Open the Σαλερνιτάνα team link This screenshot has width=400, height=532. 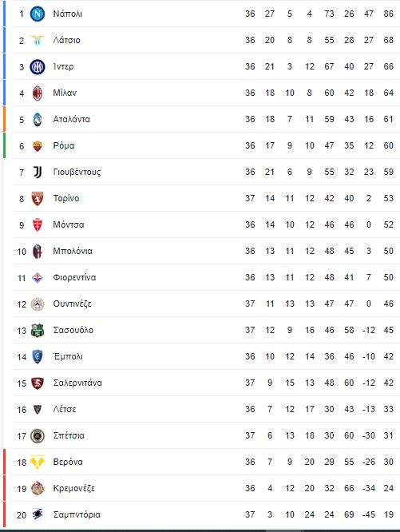[77, 383]
